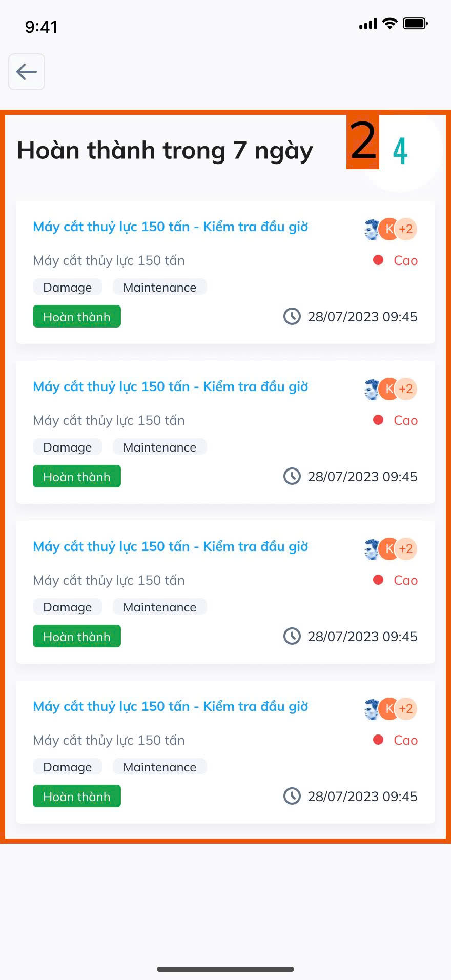
Task: Open the profile photo avatar on first card
Action: click(x=371, y=229)
